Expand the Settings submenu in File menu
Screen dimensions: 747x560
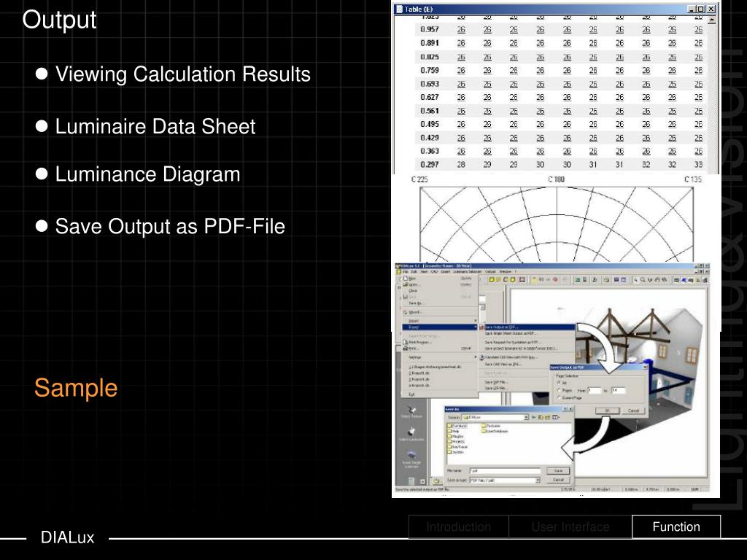click(440, 357)
